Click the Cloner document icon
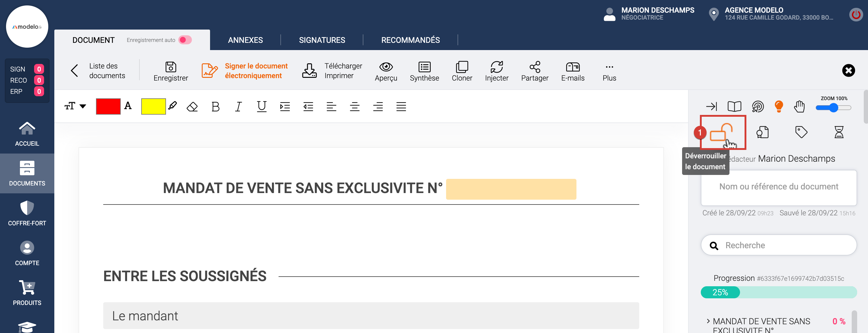868x333 pixels. [462, 67]
